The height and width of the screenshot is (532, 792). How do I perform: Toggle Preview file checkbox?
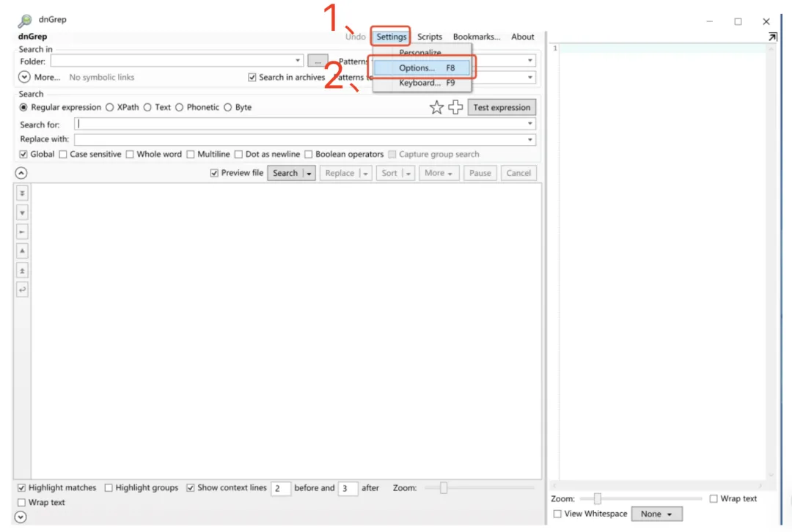[x=214, y=173]
